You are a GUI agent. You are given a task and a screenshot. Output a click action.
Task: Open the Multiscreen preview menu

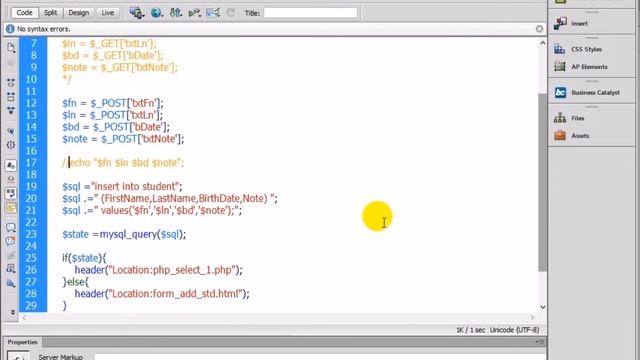click(x=137, y=13)
